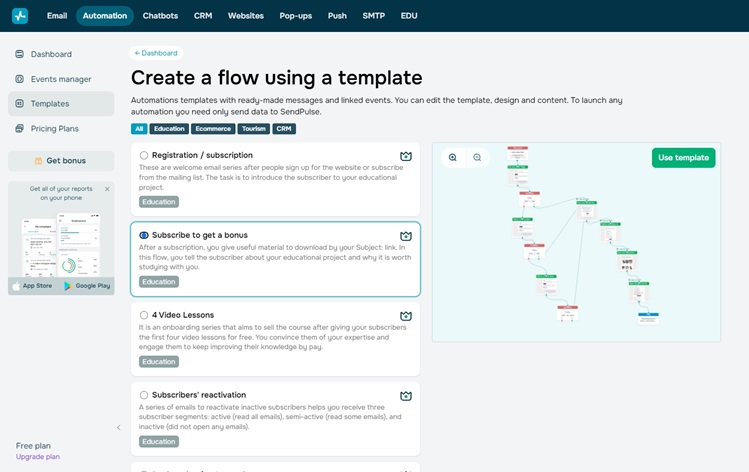Collapse the left sidebar with the chevron
The image size is (749, 472).
[118, 427]
